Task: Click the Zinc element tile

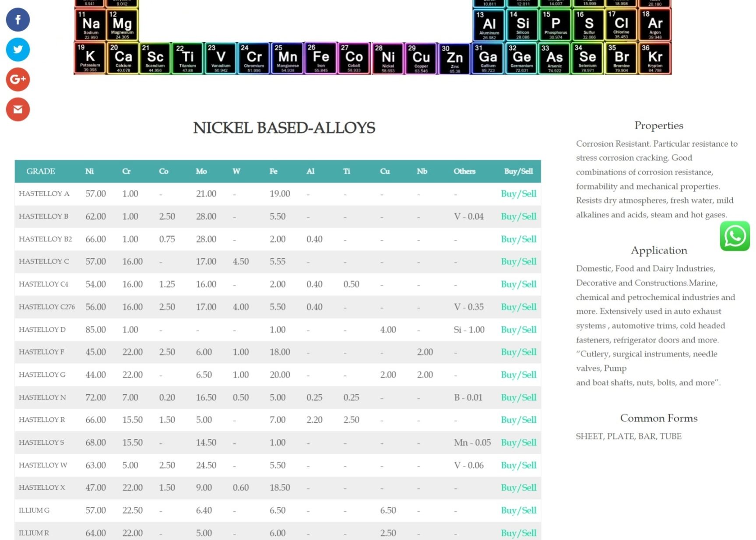Action: [x=454, y=59]
